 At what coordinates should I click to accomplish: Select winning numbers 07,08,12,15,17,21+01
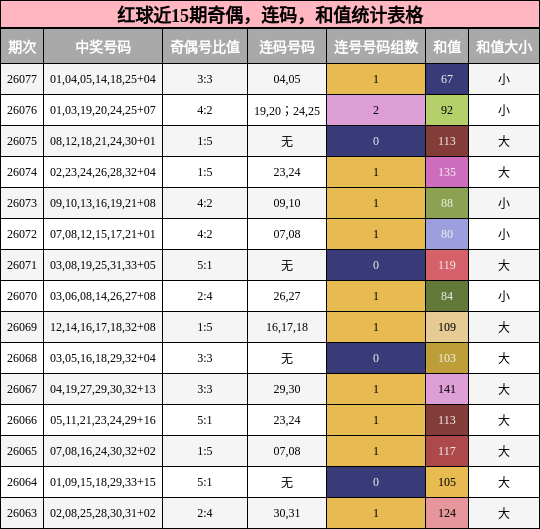103,234
